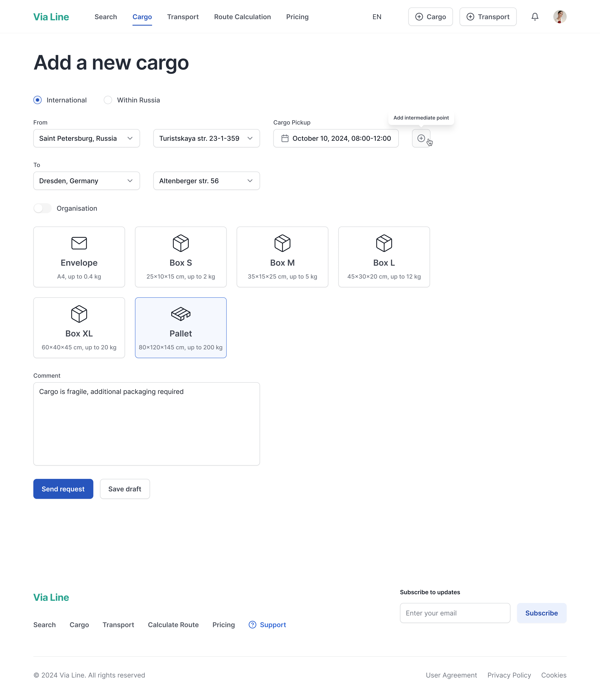Expand the Saint Petersburg, Russia dropdown
Image resolution: width=600 pixels, height=700 pixels.
pos(87,138)
